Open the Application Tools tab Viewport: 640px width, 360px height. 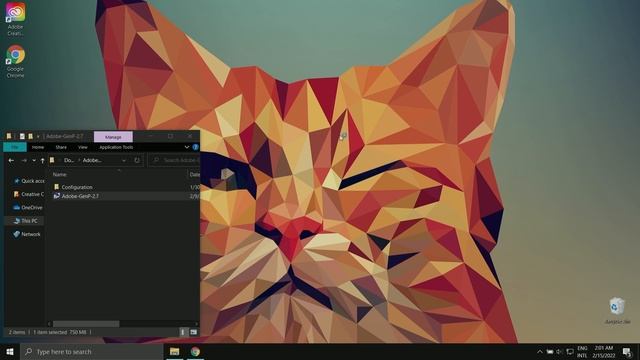tap(116, 147)
